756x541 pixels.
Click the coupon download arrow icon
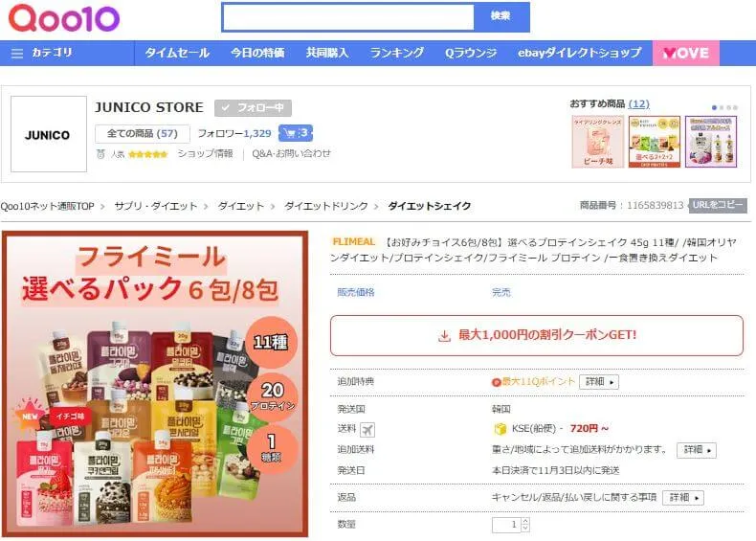(444, 335)
